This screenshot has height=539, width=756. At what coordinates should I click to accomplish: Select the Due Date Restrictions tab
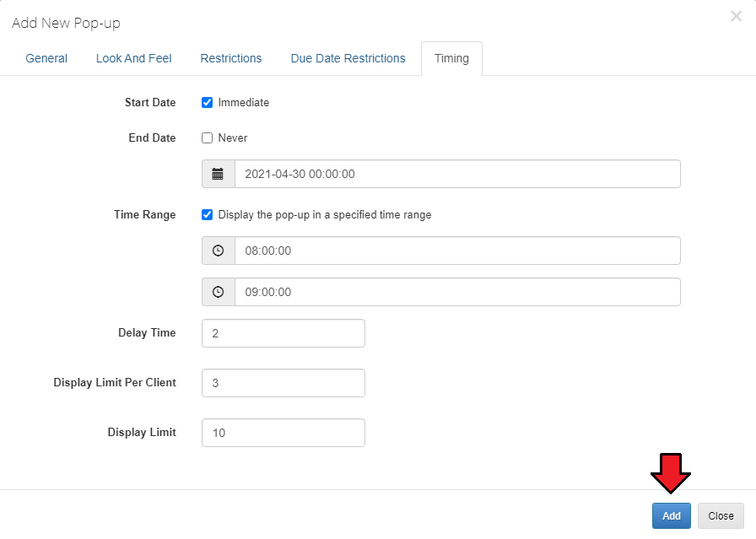click(x=348, y=58)
